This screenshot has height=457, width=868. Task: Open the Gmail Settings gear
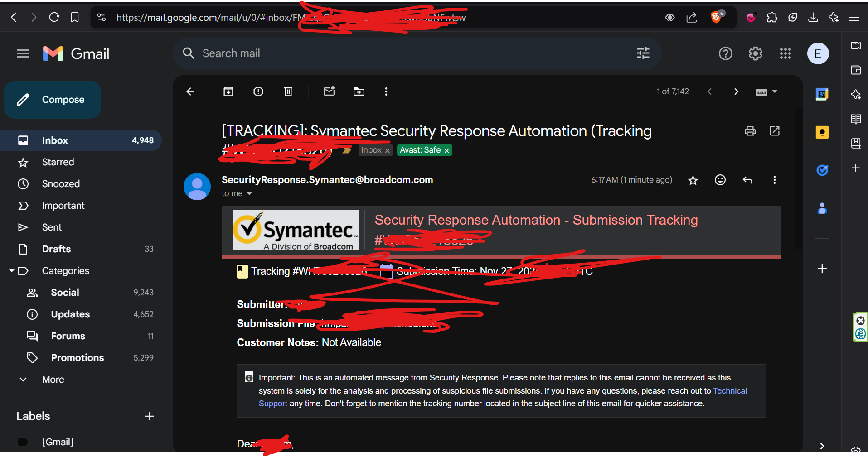[756, 53]
